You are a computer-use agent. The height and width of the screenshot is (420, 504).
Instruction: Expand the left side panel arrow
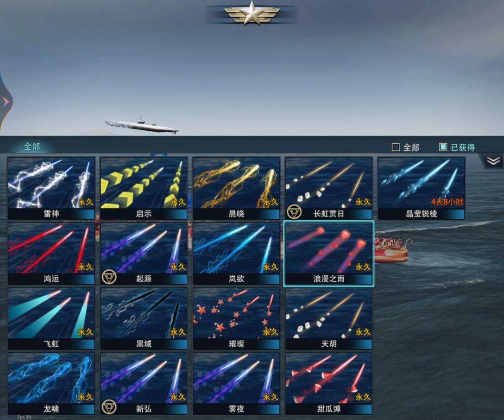6,102
